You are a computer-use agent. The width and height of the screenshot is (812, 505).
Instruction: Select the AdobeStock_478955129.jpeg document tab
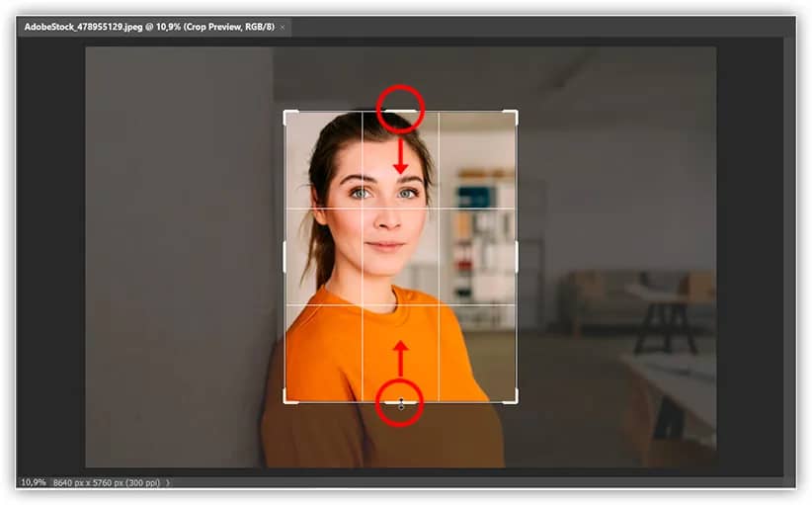[148, 27]
